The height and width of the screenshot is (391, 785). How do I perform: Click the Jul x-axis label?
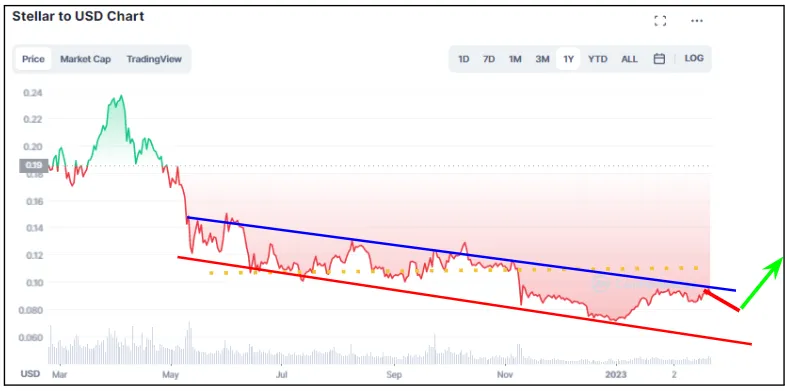(281, 374)
